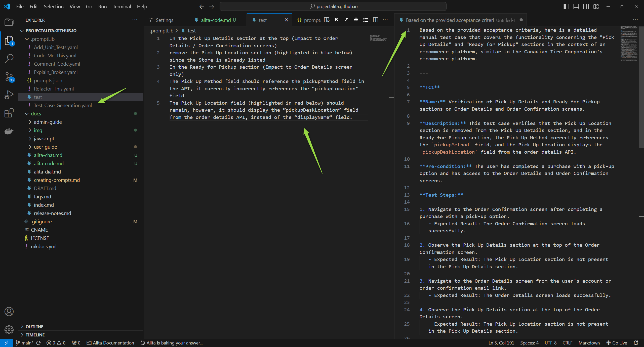Image resolution: width=644 pixels, height=347 pixels.
Task: Open Explorer views and more actions menu
Action: 135,20
